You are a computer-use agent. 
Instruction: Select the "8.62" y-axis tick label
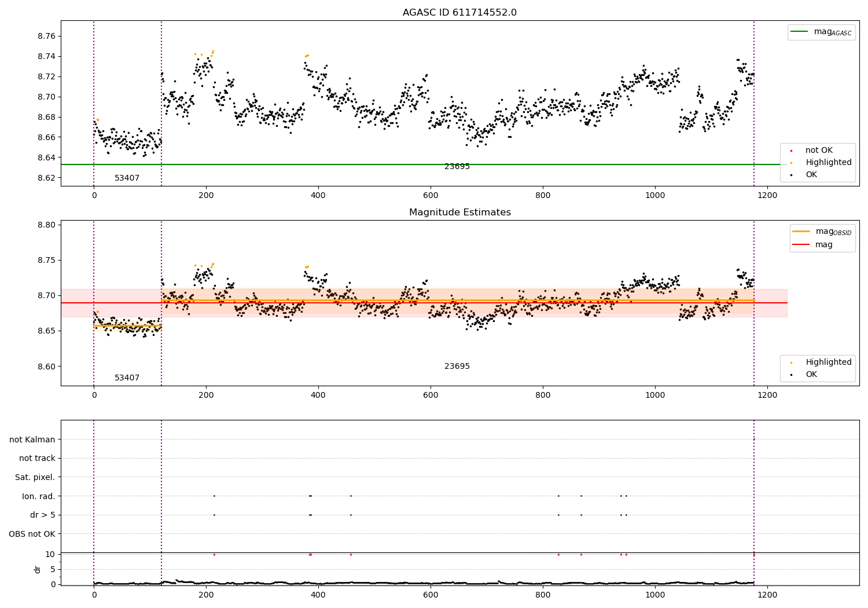point(46,178)
